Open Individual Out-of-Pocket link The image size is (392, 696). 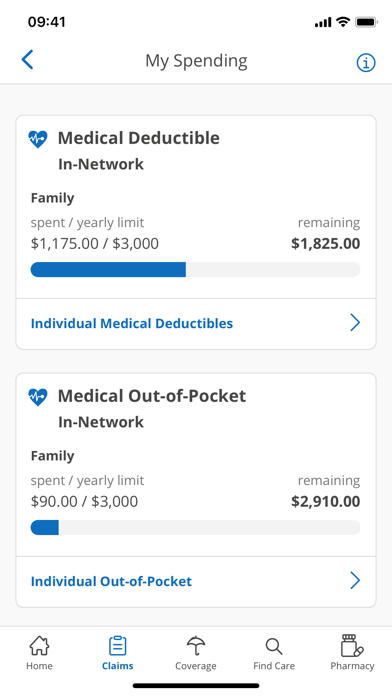[x=111, y=581]
